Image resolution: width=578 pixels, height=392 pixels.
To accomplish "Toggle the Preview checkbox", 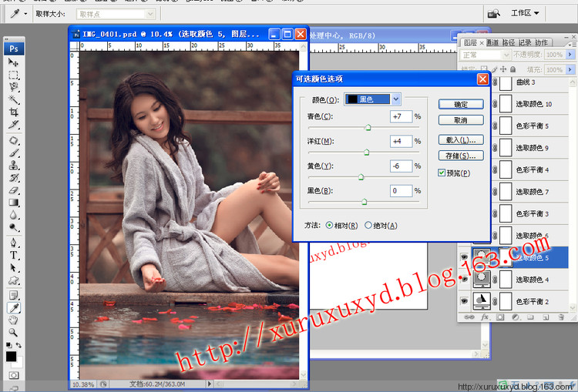I will [442, 173].
